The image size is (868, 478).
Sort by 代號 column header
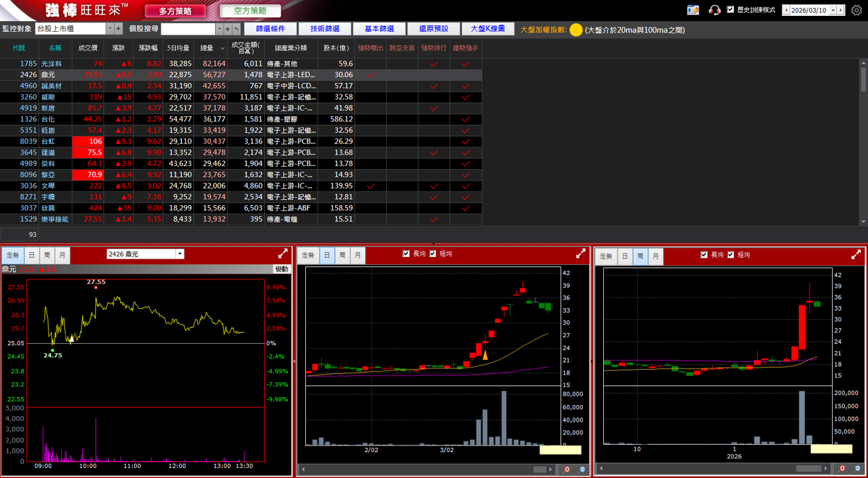pyautogui.click(x=19, y=48)
